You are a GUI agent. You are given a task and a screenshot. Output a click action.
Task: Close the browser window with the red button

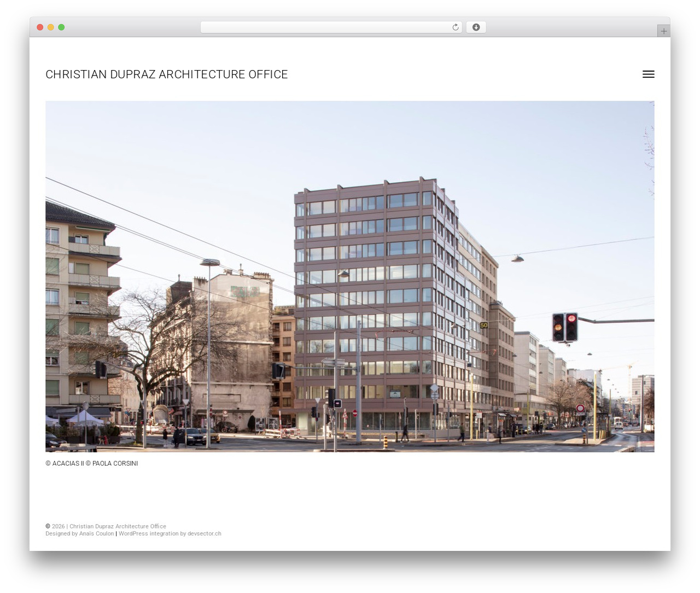[40, 27]
